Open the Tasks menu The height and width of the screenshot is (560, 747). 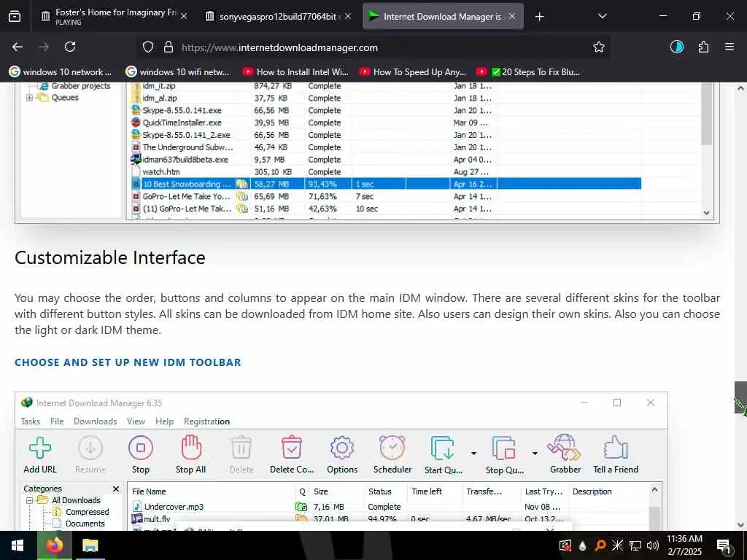pyautogui.click(x=31, y=421)
